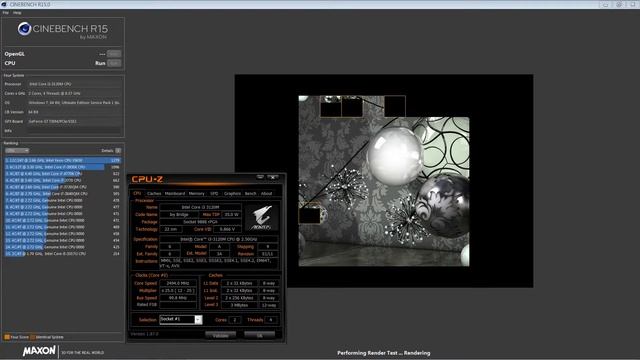
Task: Open the Graphics tab in CPU-Z
Action: pos(232,193)
